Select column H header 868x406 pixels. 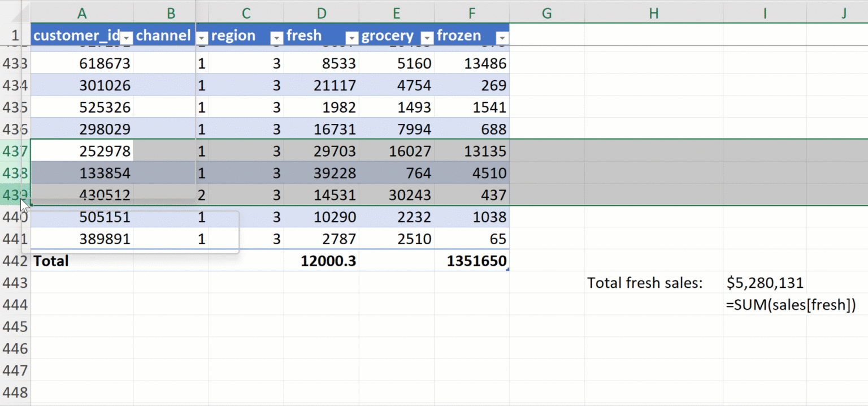pos(653,14)
